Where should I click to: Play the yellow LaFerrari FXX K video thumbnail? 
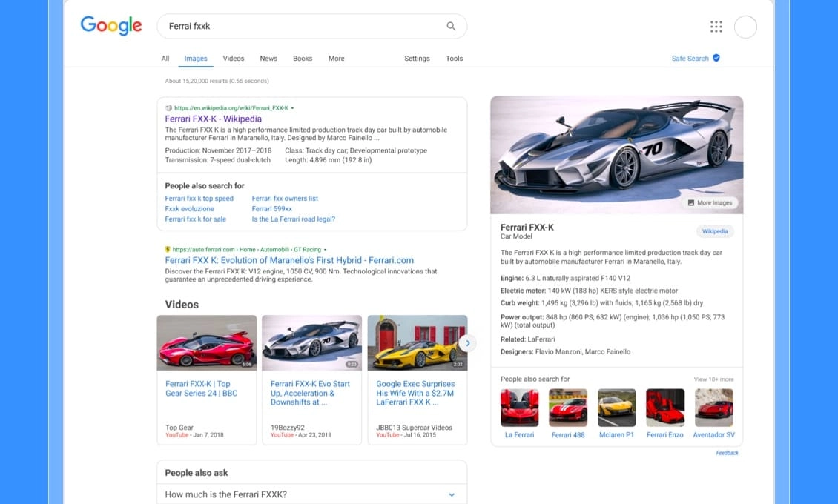click(x=418, y=342)
